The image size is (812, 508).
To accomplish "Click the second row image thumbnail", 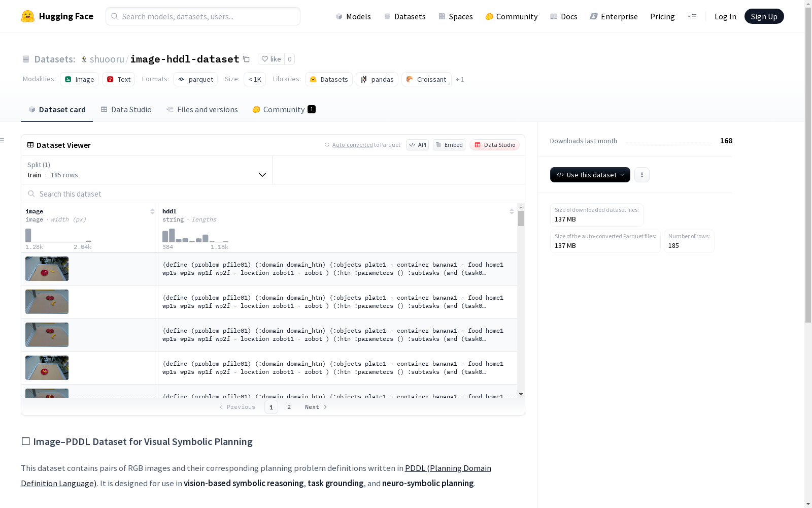I will point(47,302).
